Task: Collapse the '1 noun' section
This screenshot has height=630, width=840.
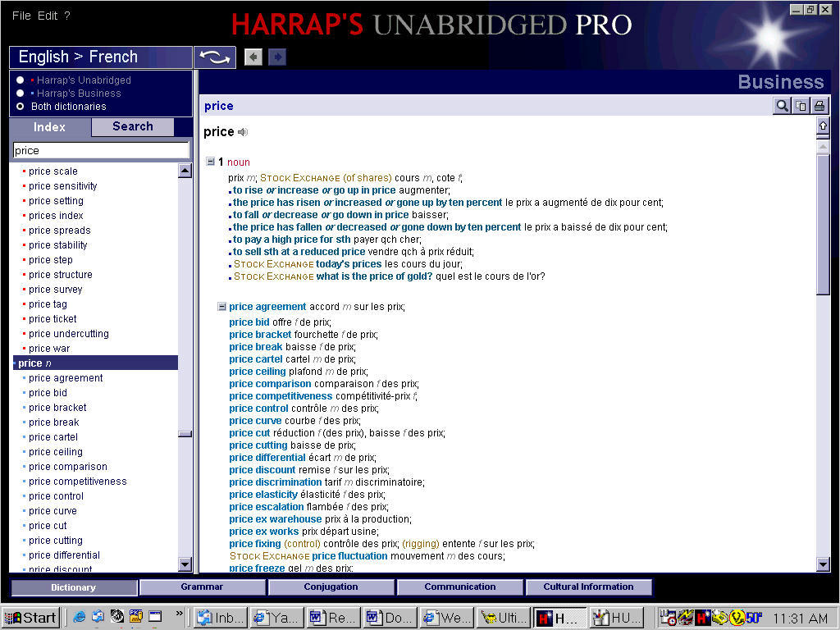Action: 211,162
